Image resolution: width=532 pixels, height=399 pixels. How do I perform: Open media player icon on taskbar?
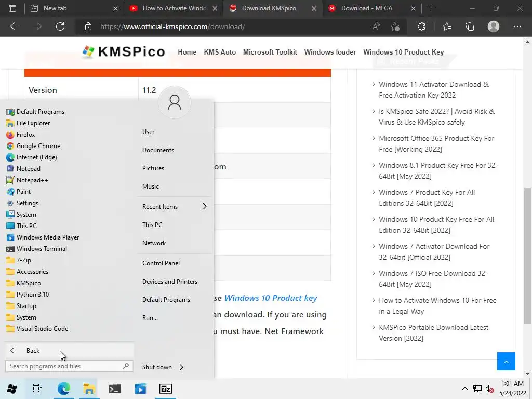pyautogui.click(x=140, y=389)
